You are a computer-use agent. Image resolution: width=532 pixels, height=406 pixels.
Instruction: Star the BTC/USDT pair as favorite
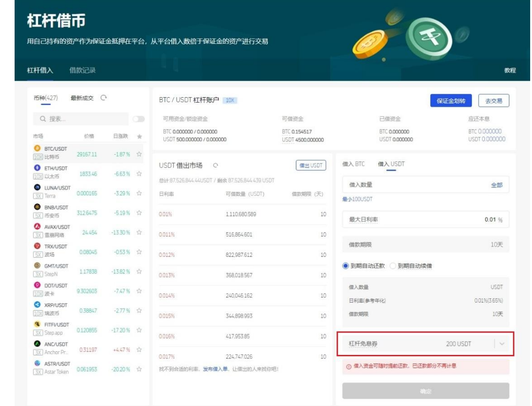pyautogui.click(x=139, y=154)
